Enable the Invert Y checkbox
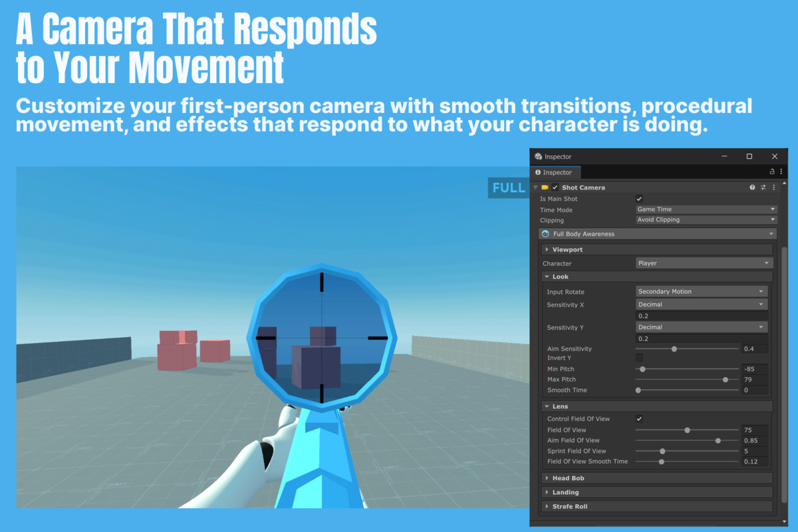This screenshot has width=798, height=532. 639,358
